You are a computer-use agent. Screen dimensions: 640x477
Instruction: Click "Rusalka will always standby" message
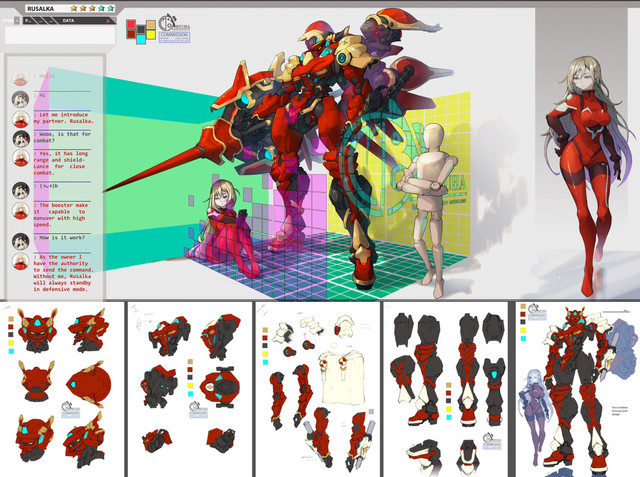[63, 273]
